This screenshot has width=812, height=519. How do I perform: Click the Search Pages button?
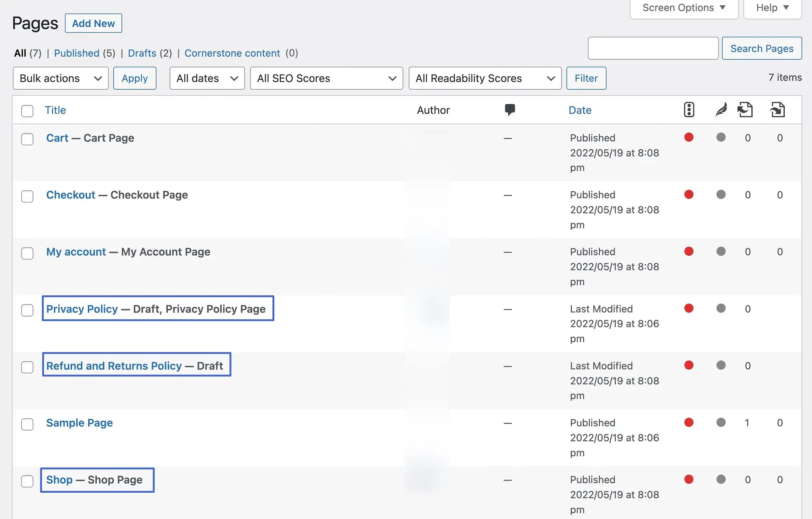point(762,48)
